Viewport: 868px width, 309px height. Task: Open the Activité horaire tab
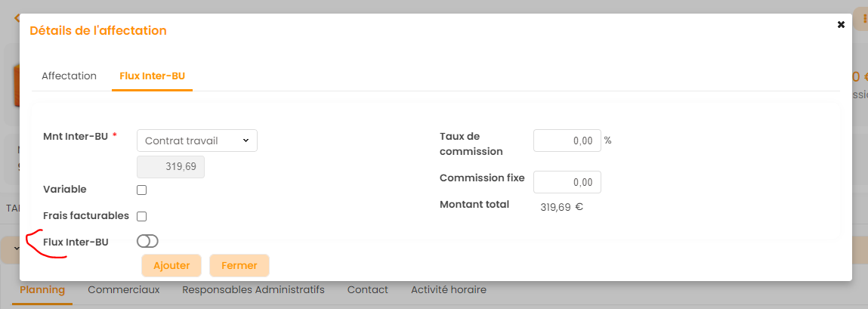point(448,290)
